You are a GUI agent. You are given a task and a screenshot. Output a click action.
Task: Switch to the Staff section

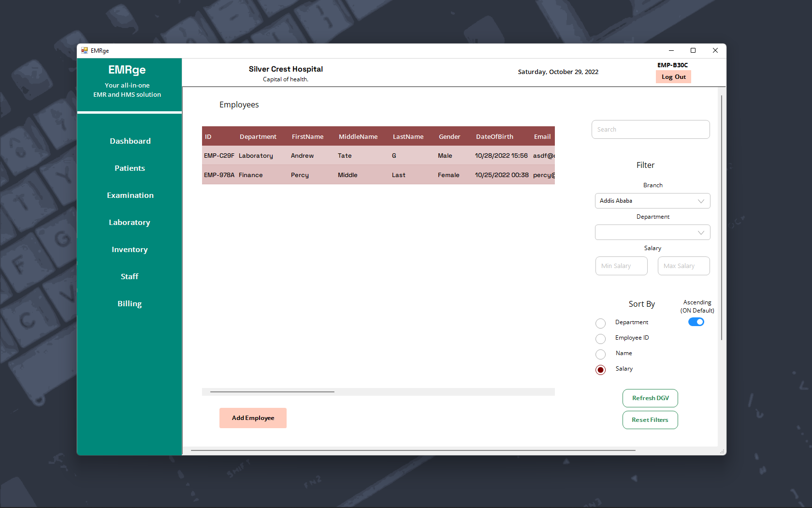pos(130,276)
